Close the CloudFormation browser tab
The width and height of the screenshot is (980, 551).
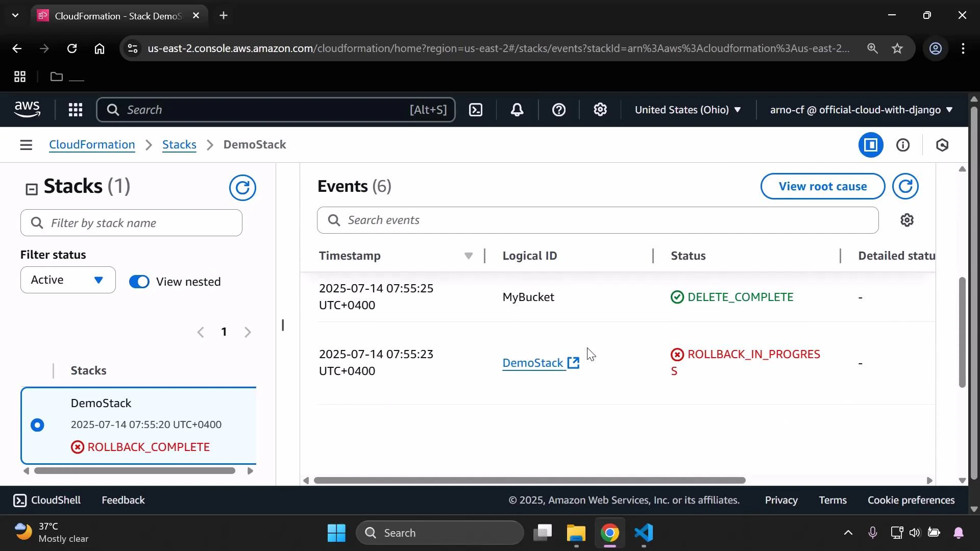(x=196, y=15)
